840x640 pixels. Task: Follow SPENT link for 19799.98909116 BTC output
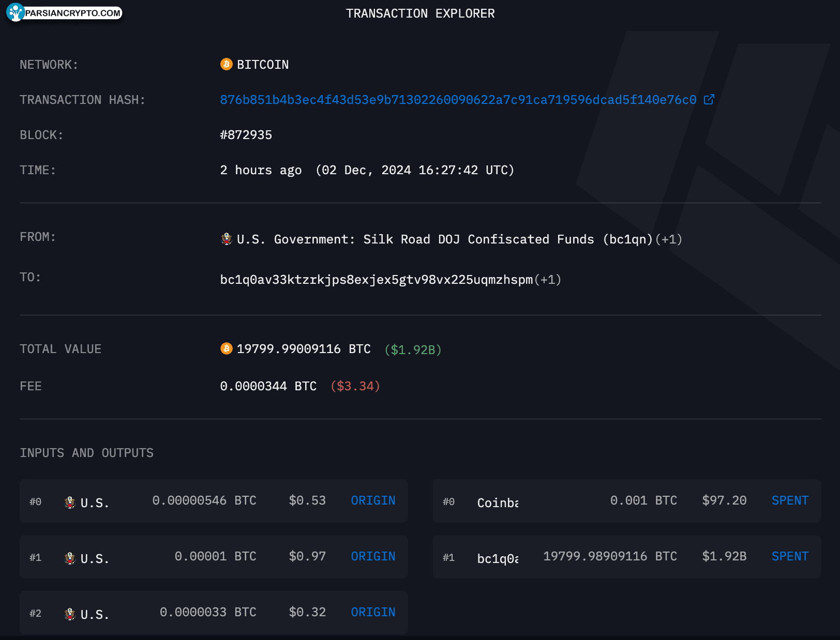(x=790, y=556)
